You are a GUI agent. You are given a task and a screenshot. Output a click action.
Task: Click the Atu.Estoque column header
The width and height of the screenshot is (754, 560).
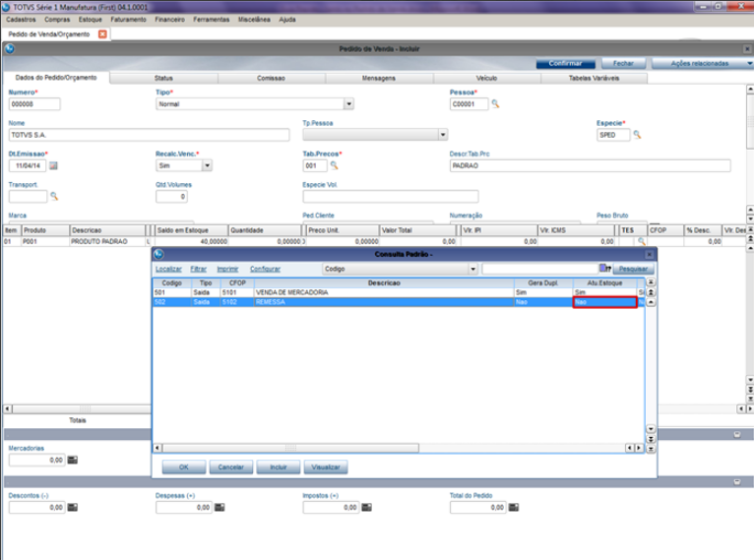(604, 283)
